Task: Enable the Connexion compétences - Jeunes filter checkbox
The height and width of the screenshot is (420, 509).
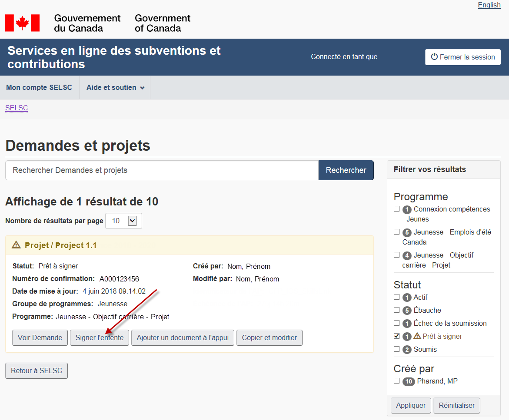Action: click(x=396, y=208)
